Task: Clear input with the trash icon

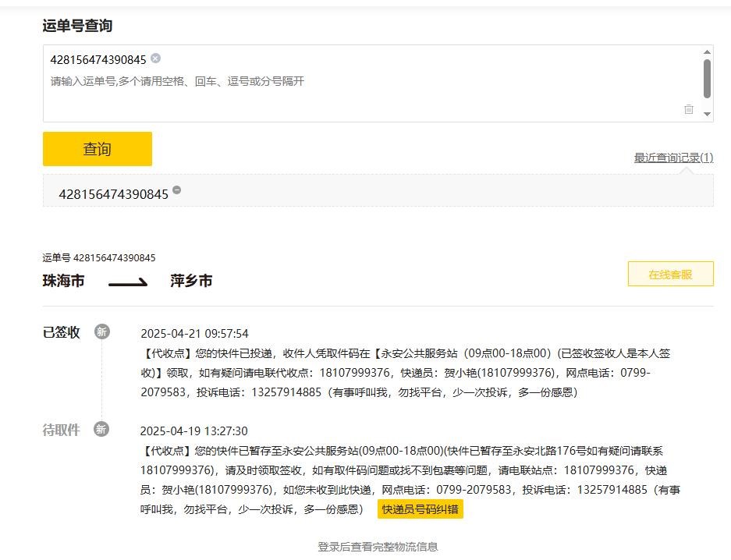Action: pos(689,109)
